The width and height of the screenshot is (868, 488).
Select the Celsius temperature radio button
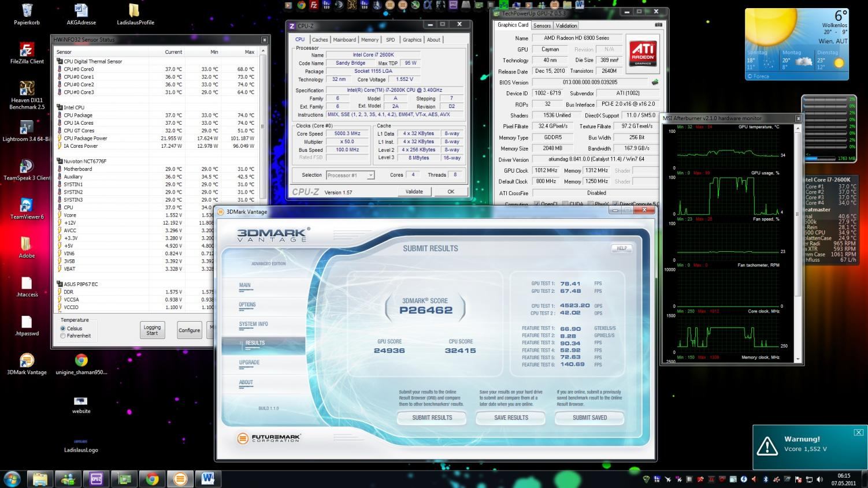pos(63,329)
